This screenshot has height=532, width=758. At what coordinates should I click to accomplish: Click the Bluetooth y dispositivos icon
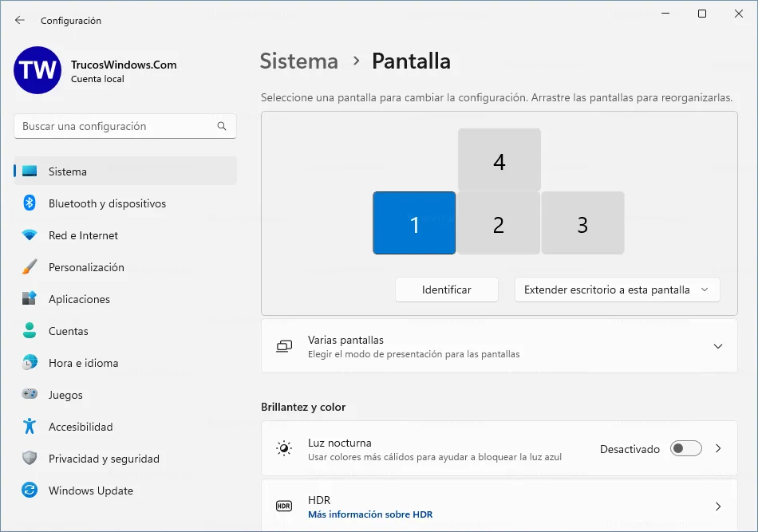(x=30, y=203)
